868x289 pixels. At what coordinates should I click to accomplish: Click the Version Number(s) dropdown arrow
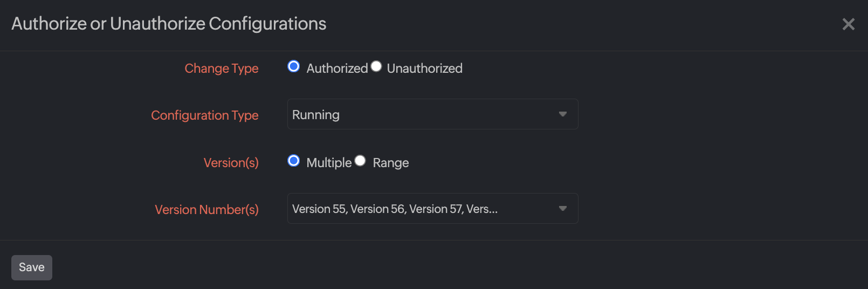click(562, 209)
